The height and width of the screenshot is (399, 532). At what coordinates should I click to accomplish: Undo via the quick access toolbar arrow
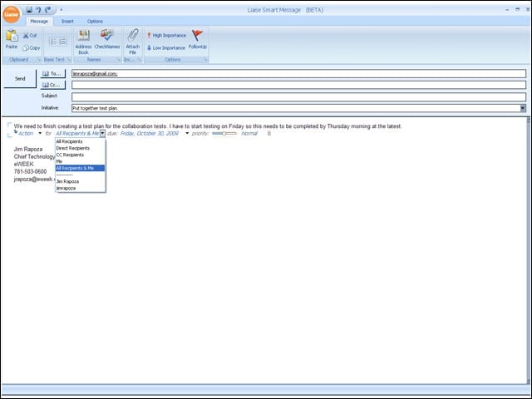[38, 9]
